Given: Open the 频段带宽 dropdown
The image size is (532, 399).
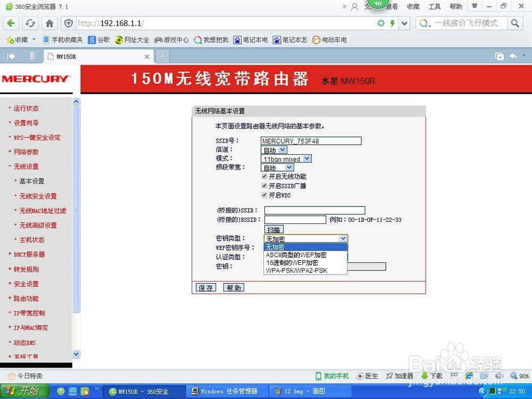Looking at the screenshot, I should tap(277, 167).
